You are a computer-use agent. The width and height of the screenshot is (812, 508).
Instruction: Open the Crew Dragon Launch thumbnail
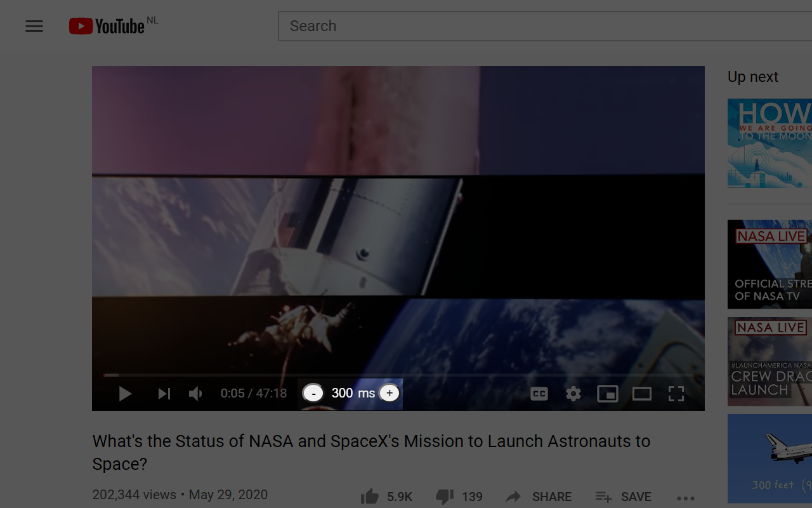(x=769, y=361)
